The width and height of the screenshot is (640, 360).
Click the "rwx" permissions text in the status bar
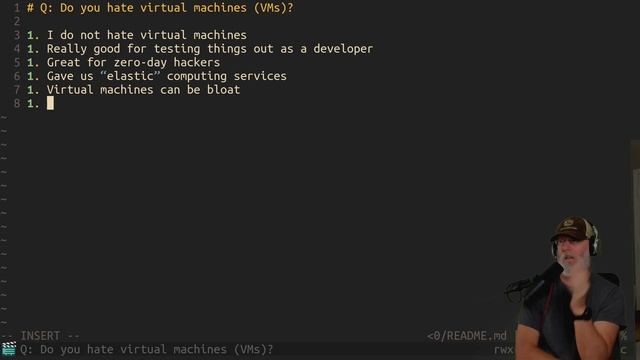(503, 350)
